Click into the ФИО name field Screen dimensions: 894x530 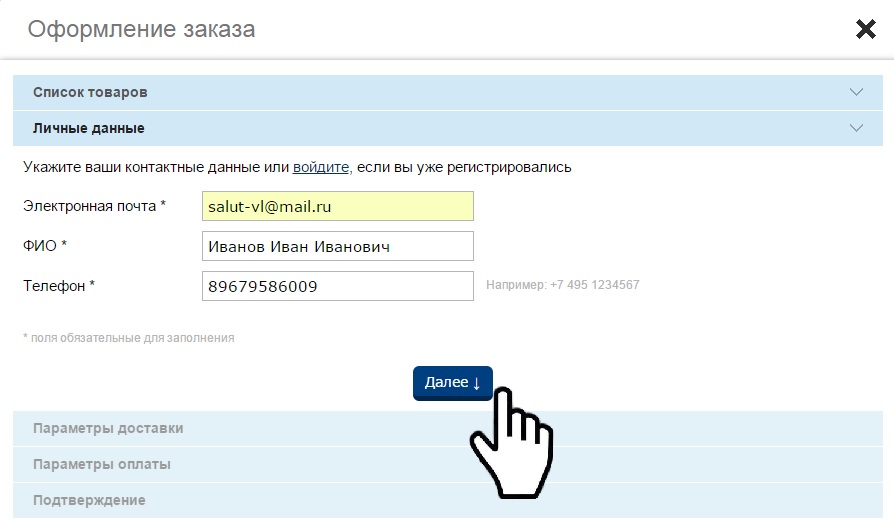pos(338,246)
